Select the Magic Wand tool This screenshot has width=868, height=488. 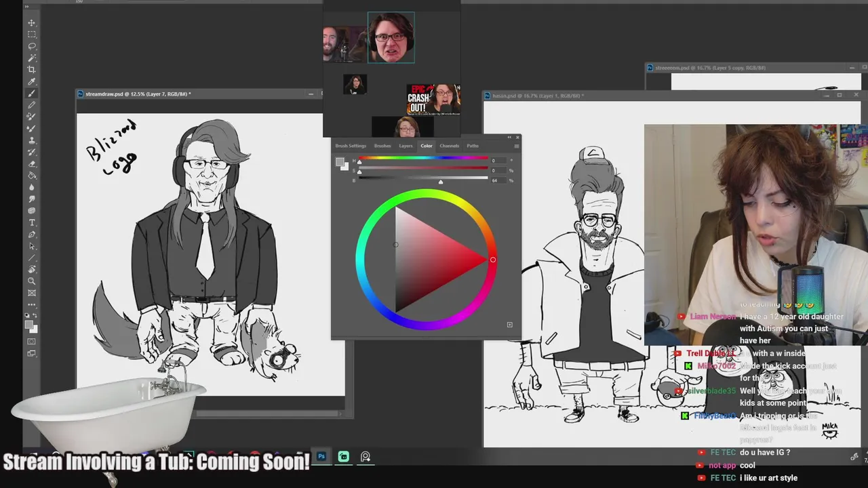[x=32, y=58]
